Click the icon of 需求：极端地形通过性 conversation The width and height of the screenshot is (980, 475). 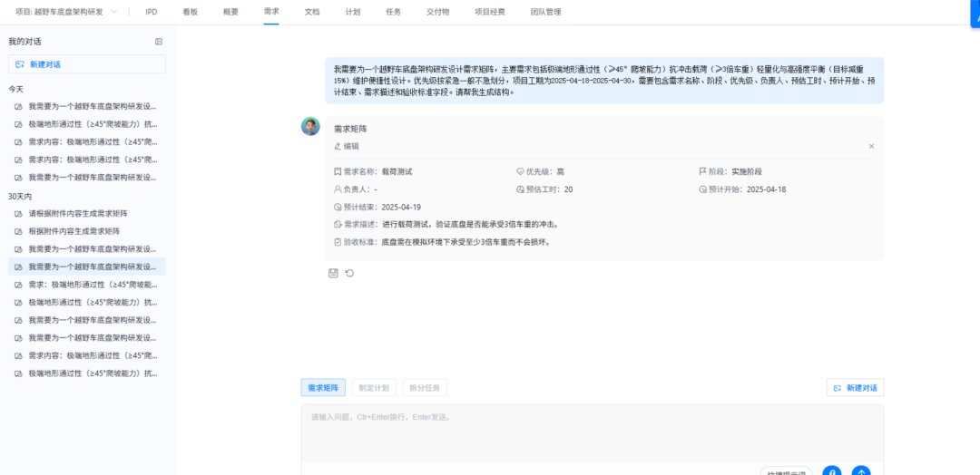pos(19,285)
